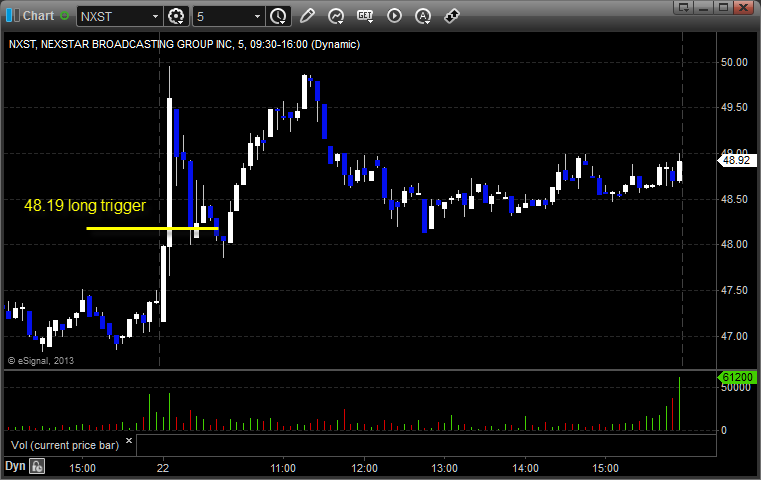
Task: Open the circled A alerts icon
Action: tap(423, 16)
